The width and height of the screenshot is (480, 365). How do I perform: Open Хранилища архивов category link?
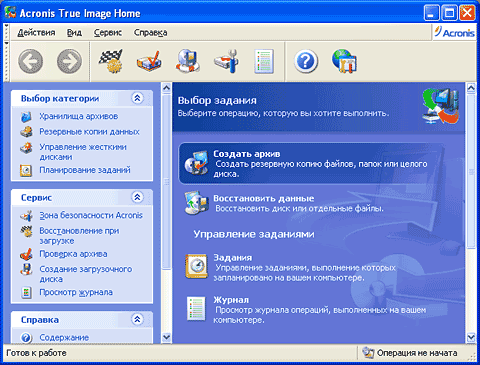pos(79,116)
